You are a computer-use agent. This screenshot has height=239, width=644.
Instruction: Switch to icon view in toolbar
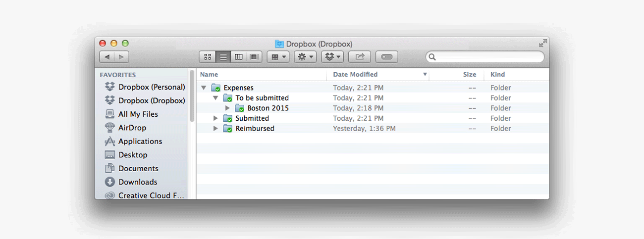coord(208,57)
